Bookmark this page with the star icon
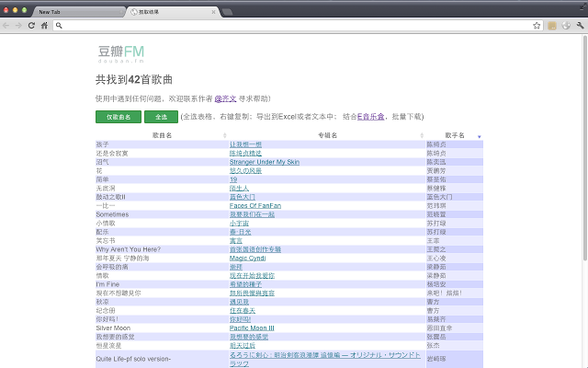Screen dimensions: 588x368 click(x=537, y=25)
